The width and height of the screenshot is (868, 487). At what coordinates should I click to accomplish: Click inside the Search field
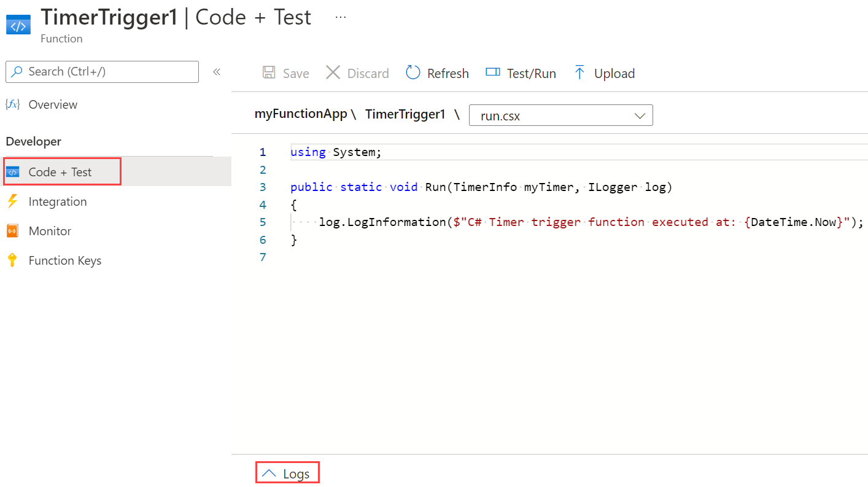(x=102, y=72)
